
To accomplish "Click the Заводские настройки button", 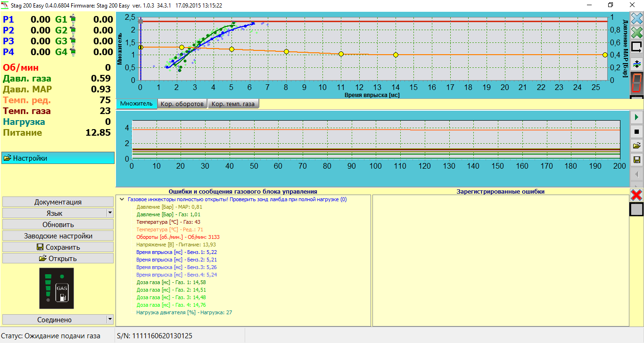I will [58, 236].
